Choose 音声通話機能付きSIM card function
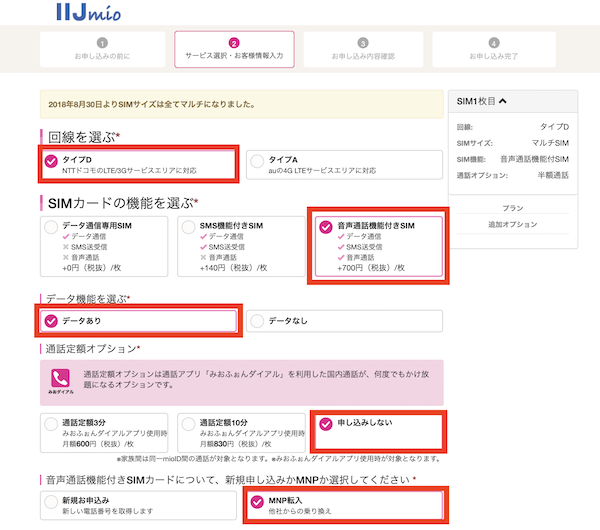This screenshot has width=600, height=530. pyautogui.click(x=378, y=246)
